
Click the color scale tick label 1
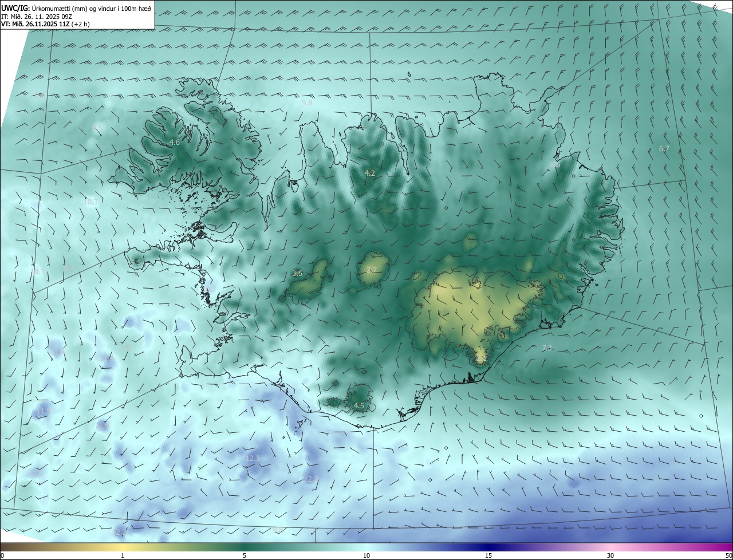pos(123,555)
